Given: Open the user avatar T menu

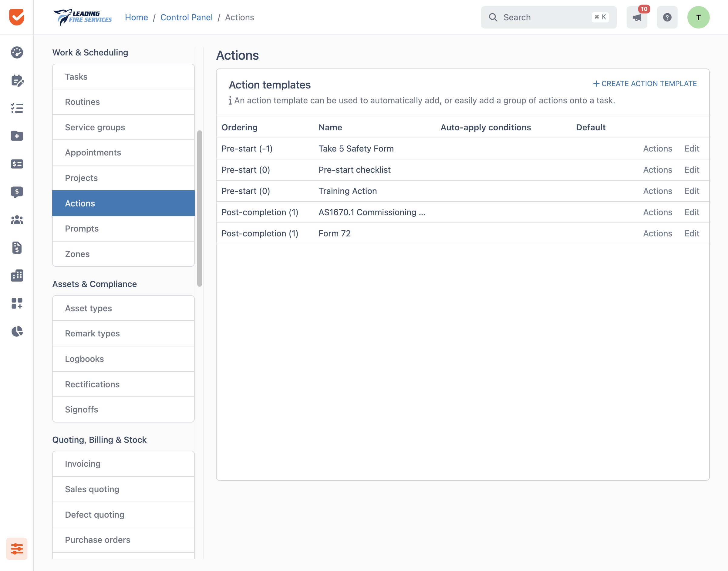Looking at the screenshot, I should pyautogui.click(x=698, y=17).
